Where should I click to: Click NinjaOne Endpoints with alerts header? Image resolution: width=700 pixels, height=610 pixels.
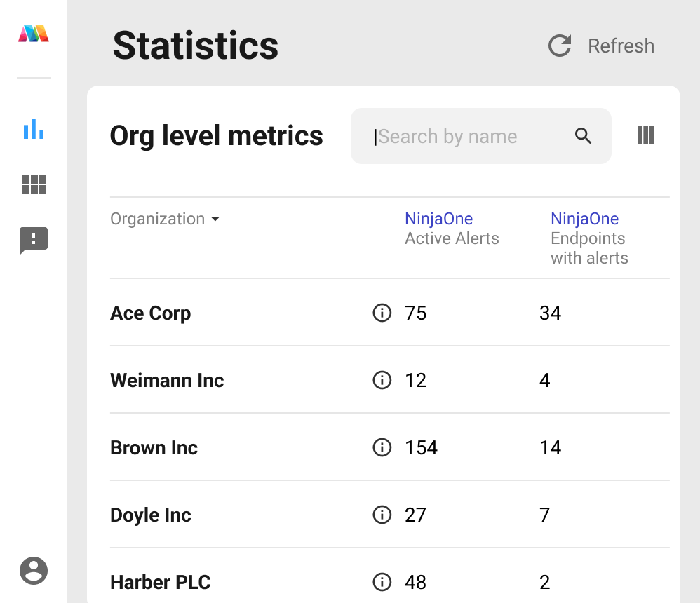[589, 238]
